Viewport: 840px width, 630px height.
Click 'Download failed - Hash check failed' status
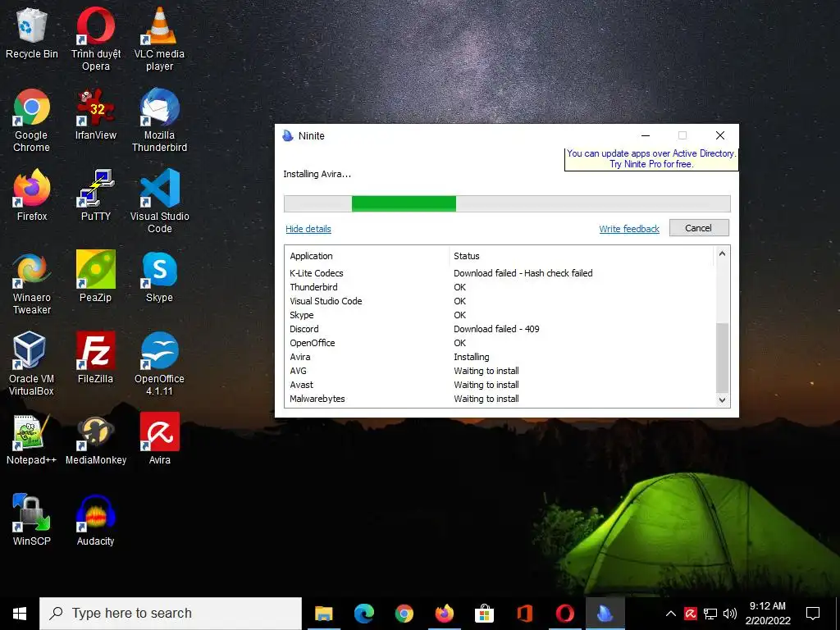click(x=523, y=273)
